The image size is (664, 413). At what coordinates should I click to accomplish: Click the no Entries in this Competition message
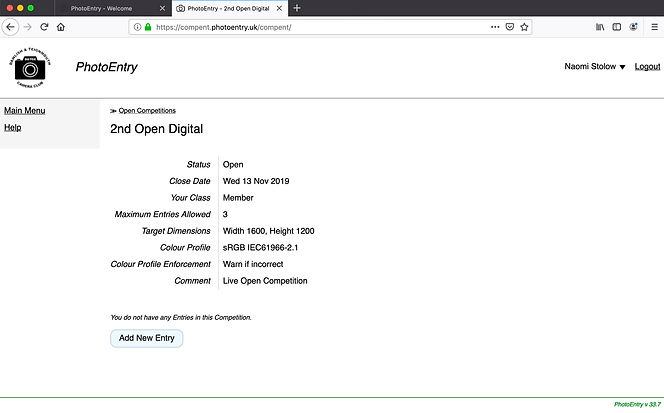tap(181, 317)
